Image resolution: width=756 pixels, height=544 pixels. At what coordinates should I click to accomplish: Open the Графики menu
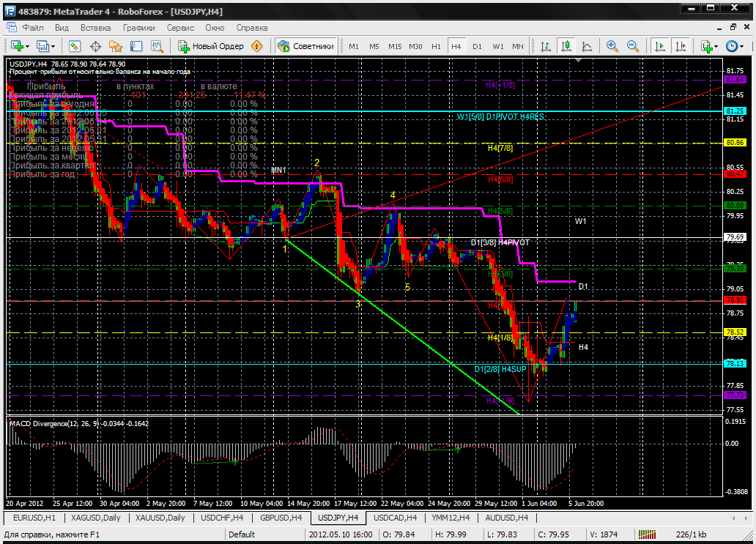pyautogui.click(x=139, y=28)
